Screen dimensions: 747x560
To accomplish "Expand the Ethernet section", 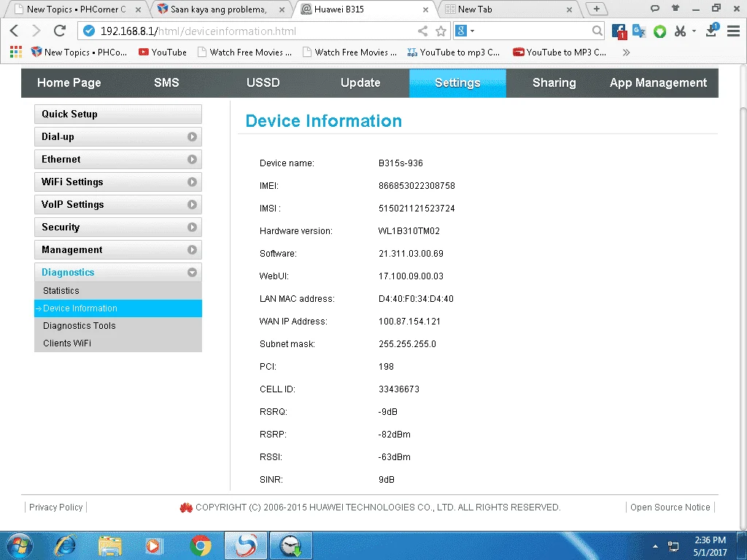I will [x=118, y=160].
